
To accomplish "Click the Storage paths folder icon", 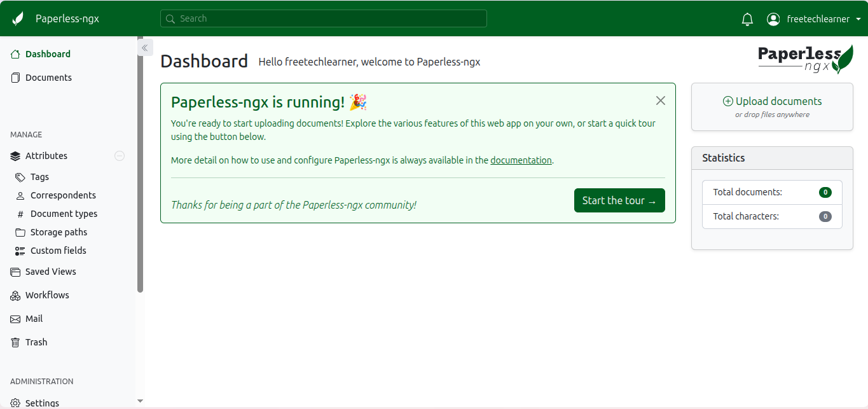I will pos(20,232).
